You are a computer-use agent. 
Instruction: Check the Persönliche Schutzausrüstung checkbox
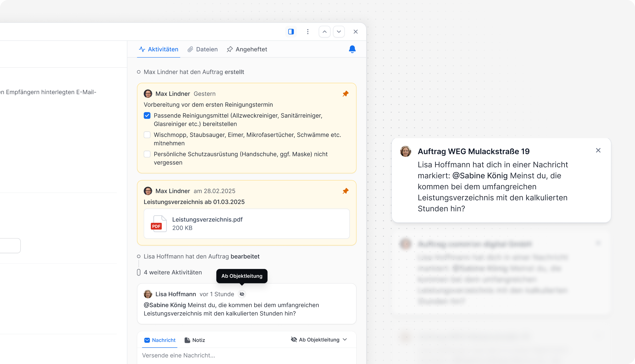click(147, 154)
